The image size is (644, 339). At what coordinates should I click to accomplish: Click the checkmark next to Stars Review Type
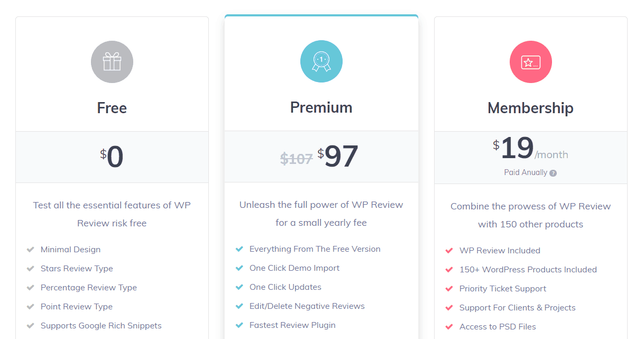[x=31, y=269]
